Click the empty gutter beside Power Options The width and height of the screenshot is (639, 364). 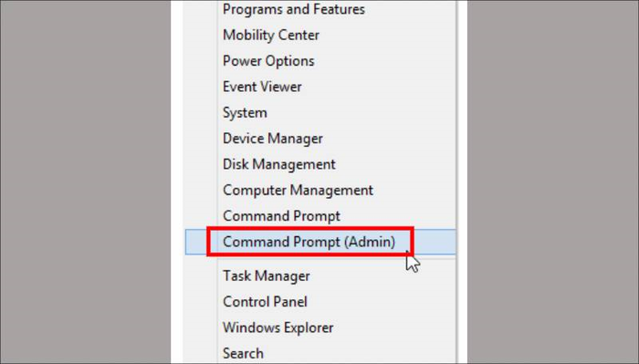(x=201, y=61)
